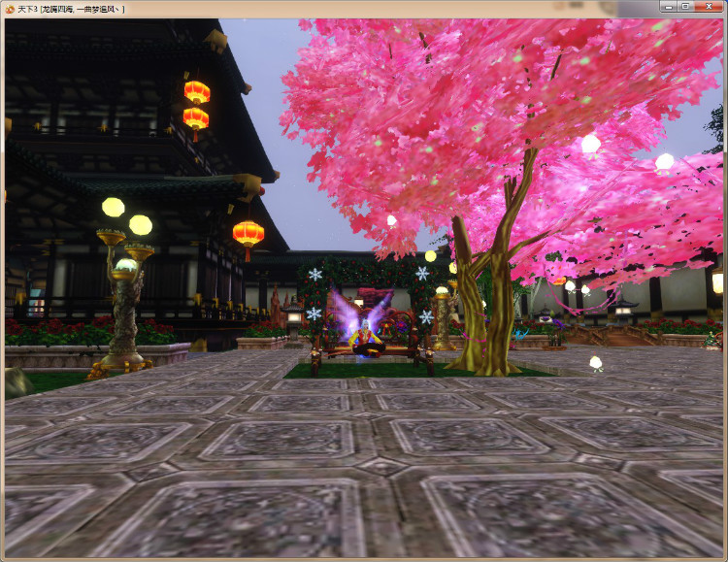Image resolution: width=728 pixels, height=562 pixels.
Task: Click the upper-right snowflake on the flower arch
Action: pyautogui.click(x=422, y=274)
